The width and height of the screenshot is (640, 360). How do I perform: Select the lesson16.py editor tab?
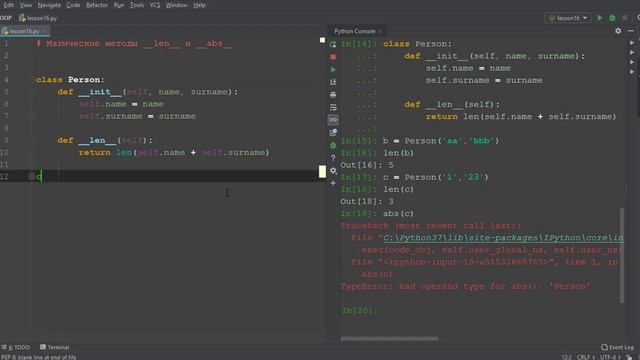pos(23,31)
